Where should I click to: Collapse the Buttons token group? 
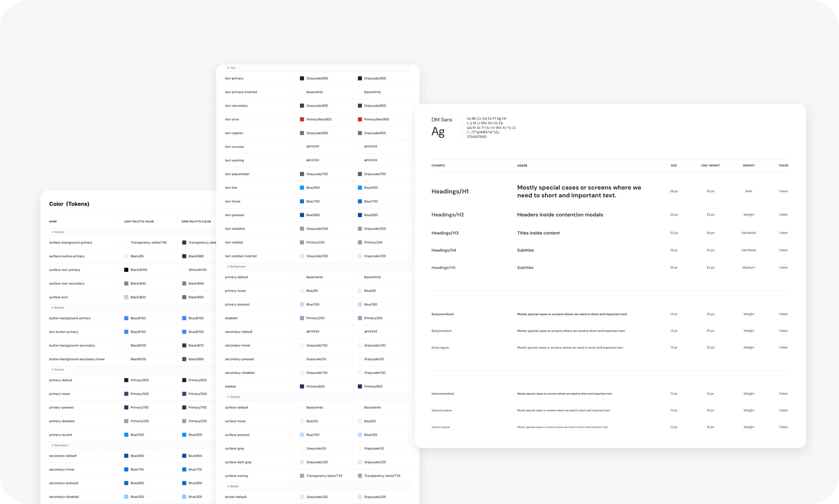tap(58, 307)
